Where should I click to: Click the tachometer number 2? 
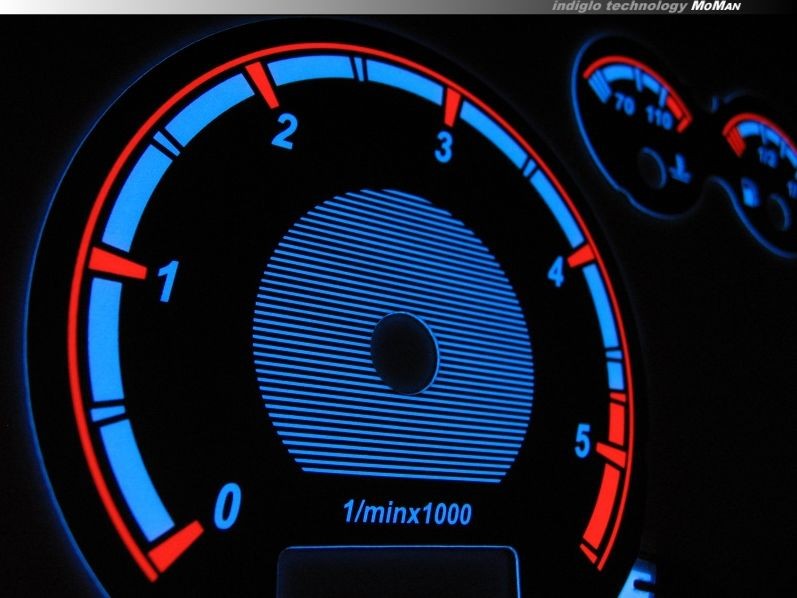284,132
